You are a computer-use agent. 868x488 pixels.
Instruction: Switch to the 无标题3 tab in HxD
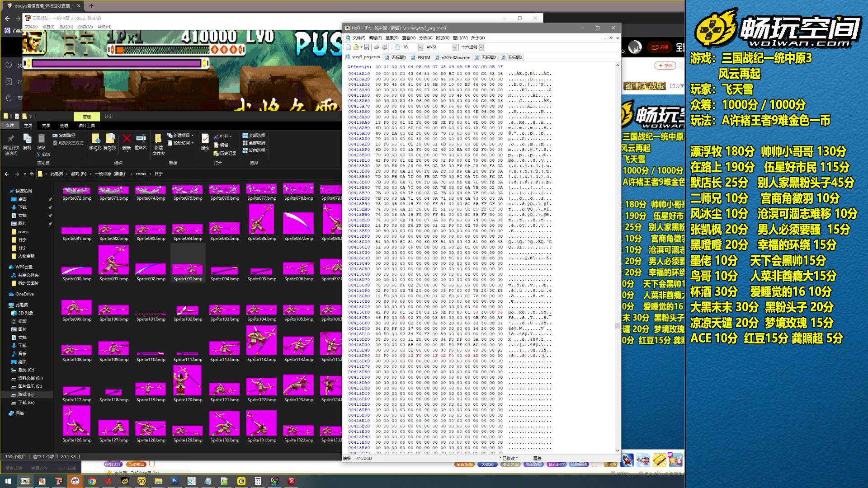(511, 57)
